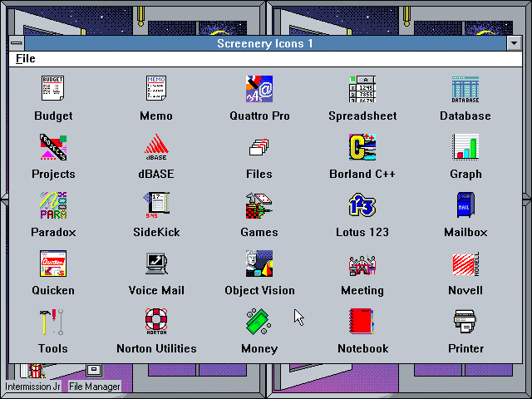Click the Intermission Jr label
The width and height of the screenshot is (532, 399).
pyautogui.click(x=32, y=387)
